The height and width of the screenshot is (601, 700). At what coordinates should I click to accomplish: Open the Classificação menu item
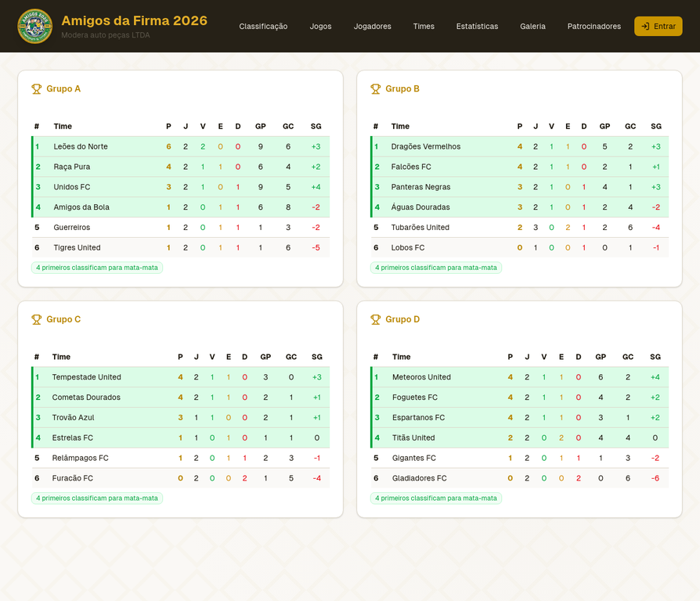(x=263, y=27)
